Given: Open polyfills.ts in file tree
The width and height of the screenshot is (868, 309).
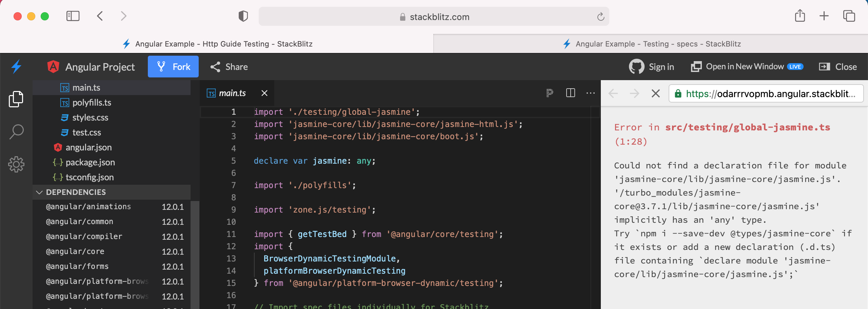Looking at the screenshot, I should coord(112,103).
